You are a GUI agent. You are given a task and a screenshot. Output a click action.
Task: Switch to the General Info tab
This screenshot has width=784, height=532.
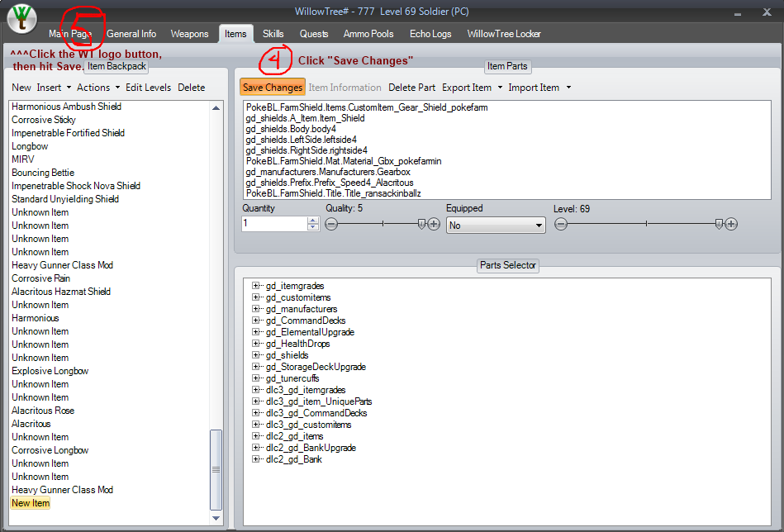[131, 34]
